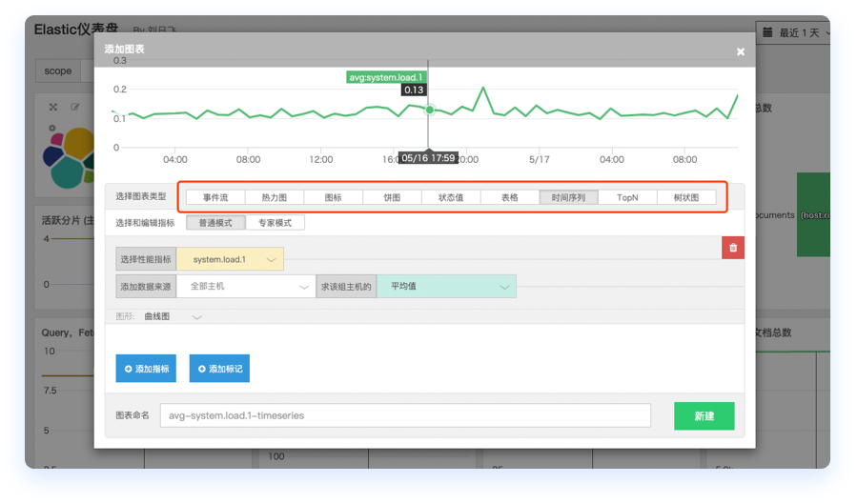This screenshot has width=857, height=504.
Task: Click the fullscreen expand icon on pie panel
Action: click(53, 108)
